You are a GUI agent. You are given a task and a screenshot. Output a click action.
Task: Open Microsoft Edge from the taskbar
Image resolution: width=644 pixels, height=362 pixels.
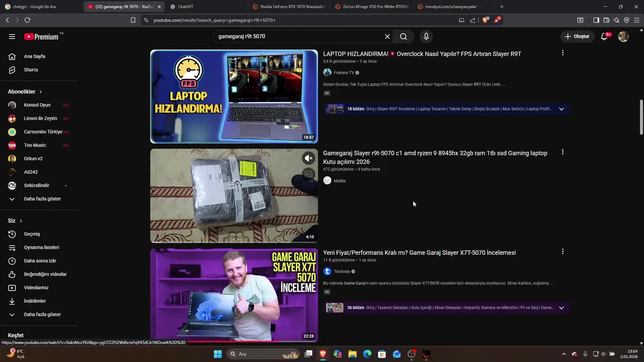pos(367,354)
